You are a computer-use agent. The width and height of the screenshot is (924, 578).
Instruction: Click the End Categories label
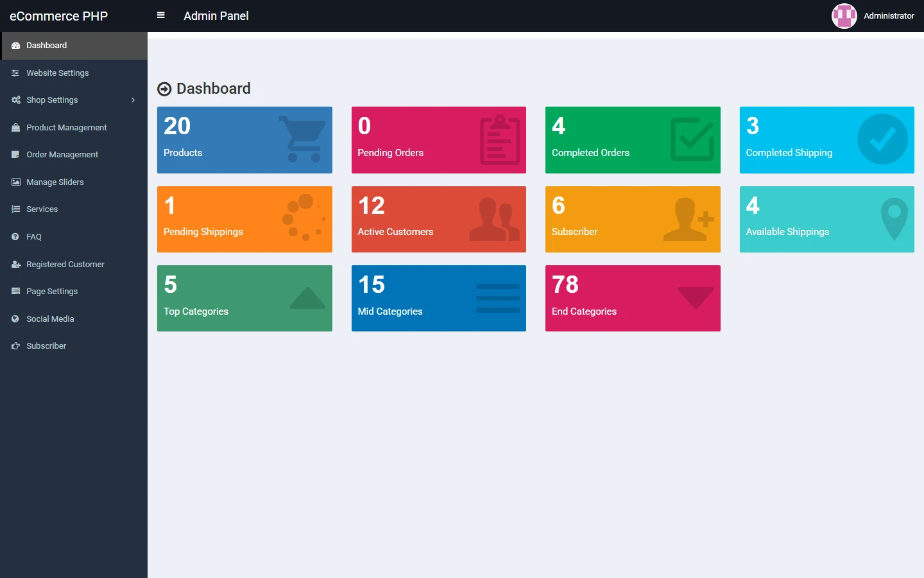pos(585,311)
